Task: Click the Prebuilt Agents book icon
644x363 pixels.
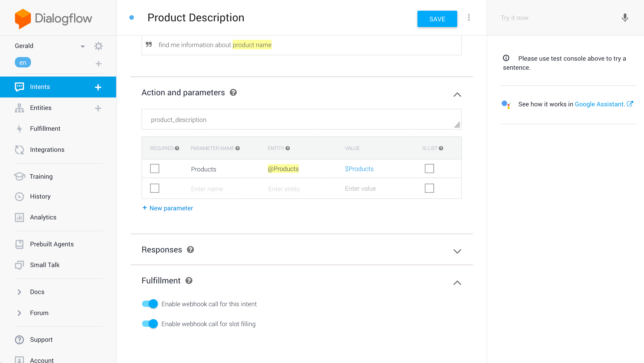Action: click(19, 244)
